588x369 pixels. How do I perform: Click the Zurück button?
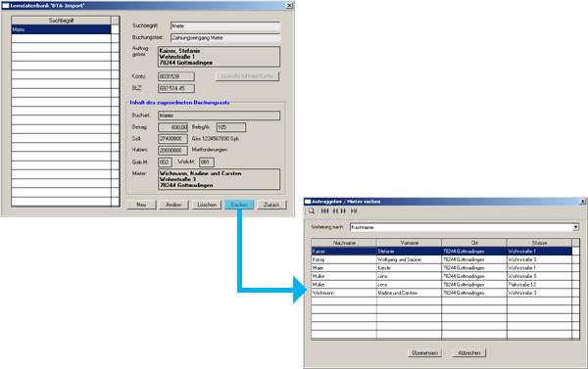point(271,205)
